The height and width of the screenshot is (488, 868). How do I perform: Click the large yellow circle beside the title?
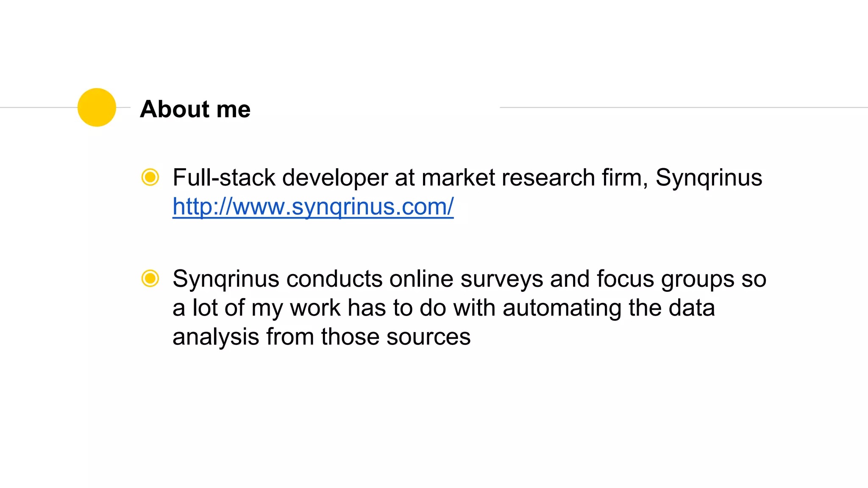click(97, 107)
